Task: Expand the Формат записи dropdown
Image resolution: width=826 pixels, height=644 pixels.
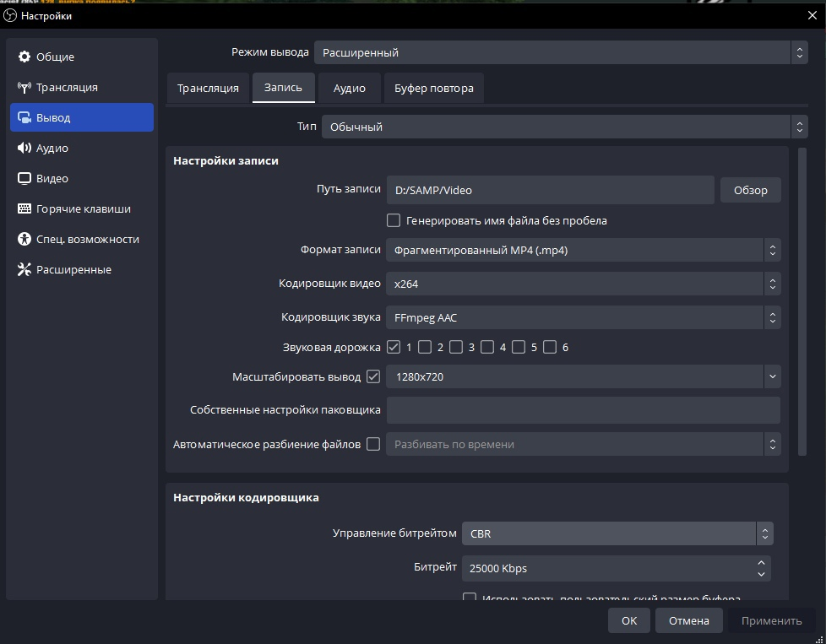Action: click(x=583, y=250)
